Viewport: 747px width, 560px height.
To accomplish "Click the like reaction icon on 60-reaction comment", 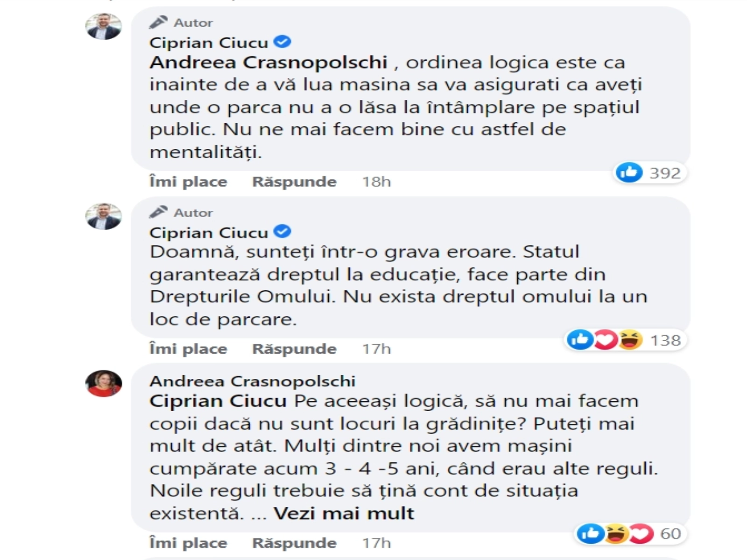I will pos(591,533).
